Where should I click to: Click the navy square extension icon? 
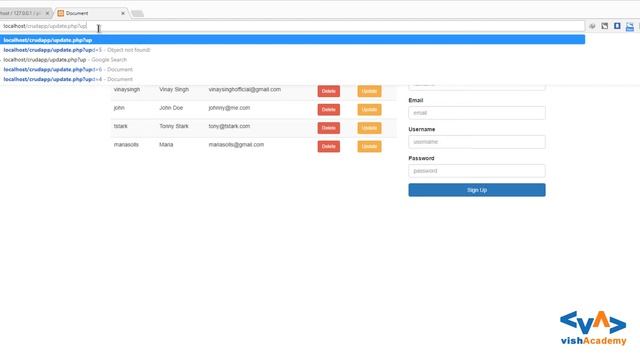pyautogui.click(x=617, y=26)
